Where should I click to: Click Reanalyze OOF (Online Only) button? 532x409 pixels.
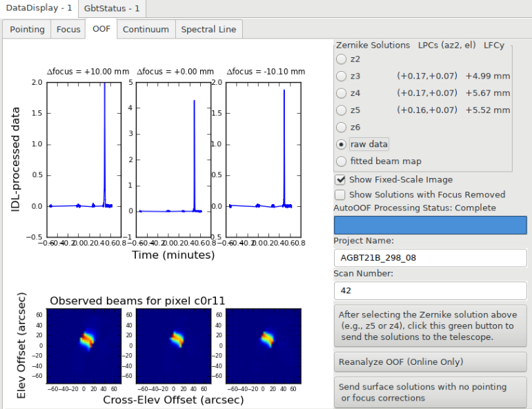(430, 362)
